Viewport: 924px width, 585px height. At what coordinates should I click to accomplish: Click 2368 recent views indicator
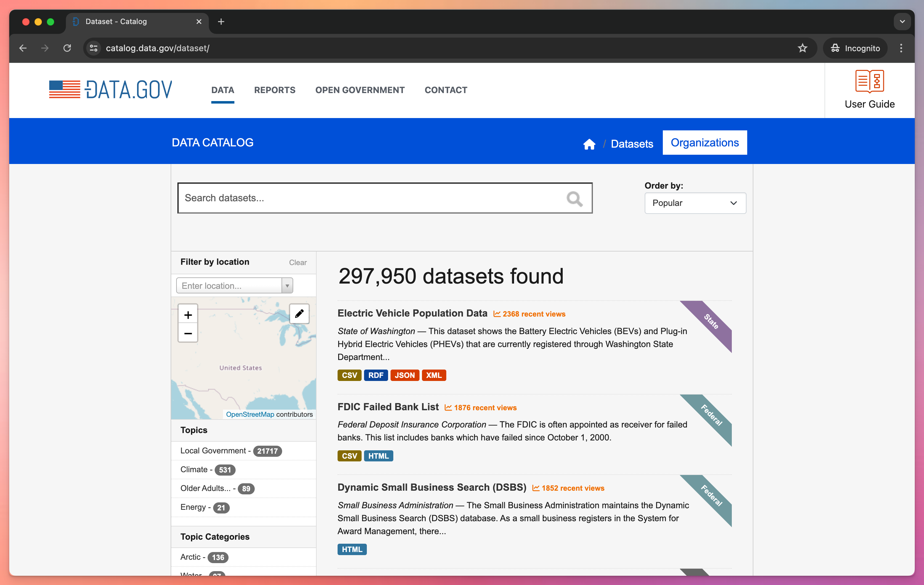529,314
